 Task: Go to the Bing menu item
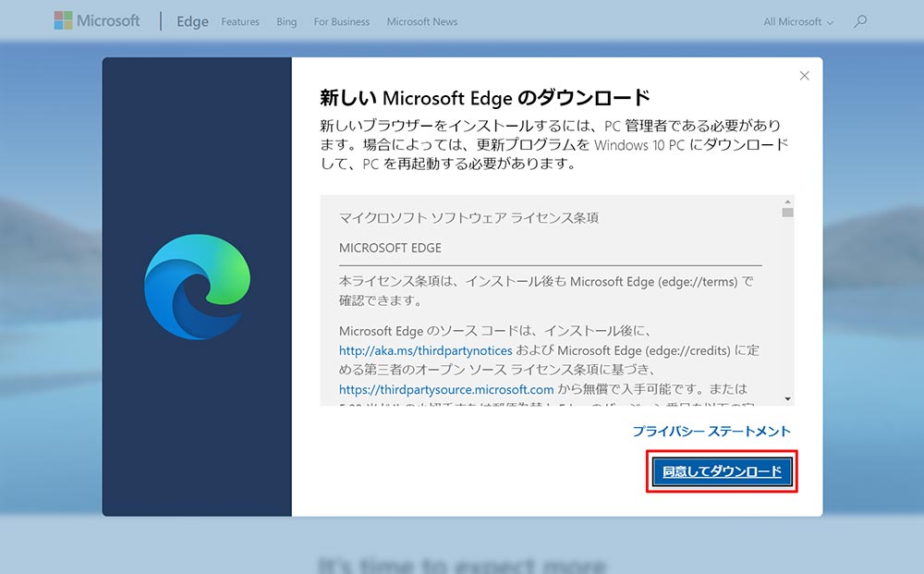click(286, 22)
